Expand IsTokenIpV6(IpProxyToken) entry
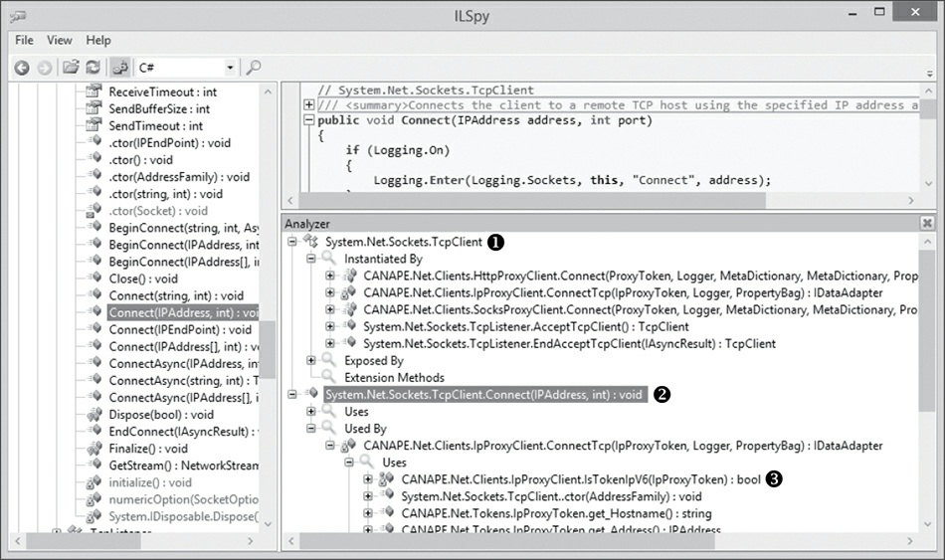 (x=368, y=479)
